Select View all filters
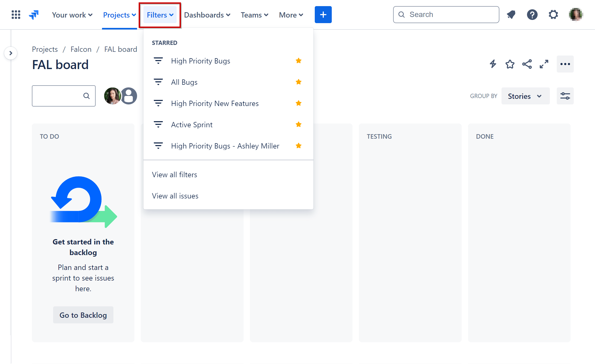The image size is (595, 364). (175, 174)
